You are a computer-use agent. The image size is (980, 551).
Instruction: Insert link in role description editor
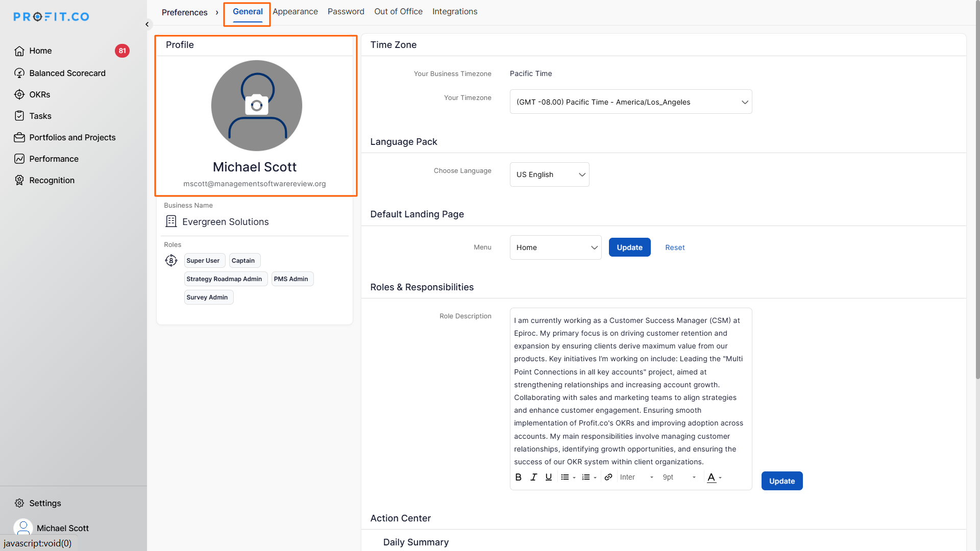pyautogui.click(x=608, y=477)
